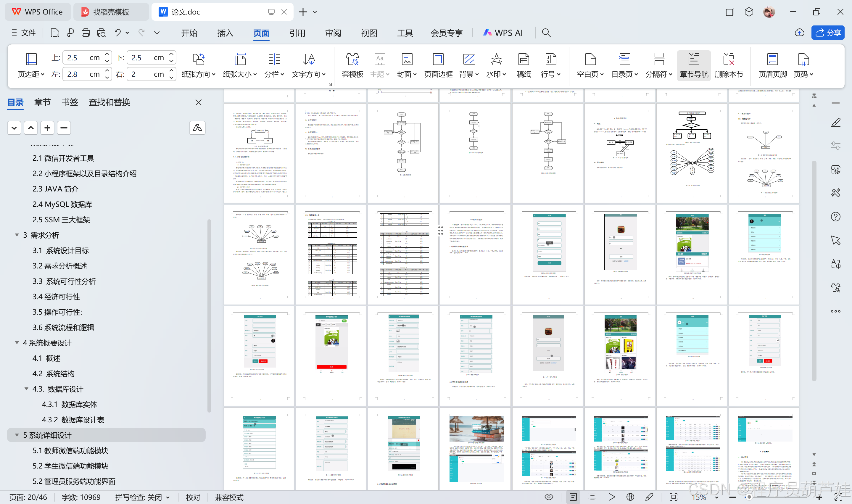Click the zoom out minus button
852x504 pixels.
click(x=732, y=497)
